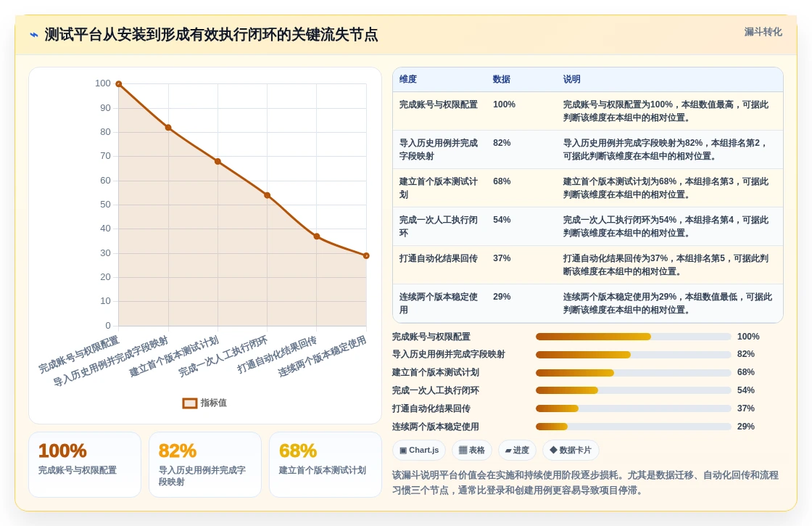The image size is (812, 526).
Task: Click the 导入历史用例并完成字段映射 progress bar
Action: click(x=634, y=355)
